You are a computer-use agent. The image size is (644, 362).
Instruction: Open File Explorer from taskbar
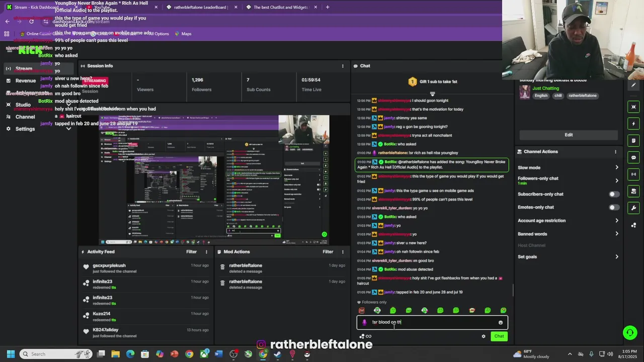115,354
